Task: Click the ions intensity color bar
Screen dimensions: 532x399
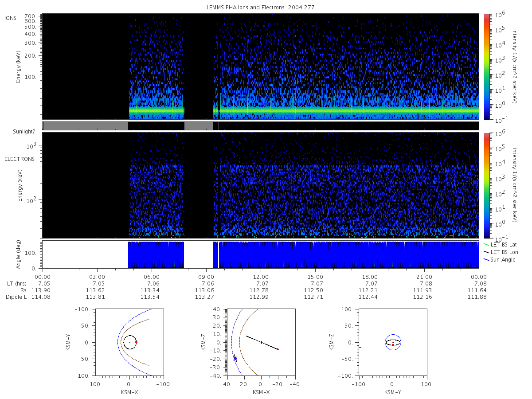Action: tap(486, 66)
